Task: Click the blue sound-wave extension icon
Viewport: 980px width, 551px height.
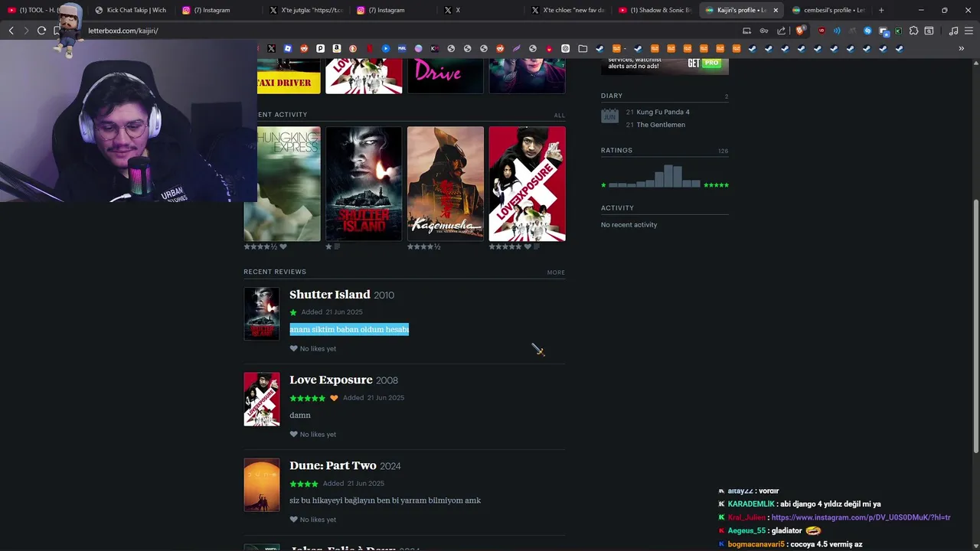Action: [x=836, y=31]
